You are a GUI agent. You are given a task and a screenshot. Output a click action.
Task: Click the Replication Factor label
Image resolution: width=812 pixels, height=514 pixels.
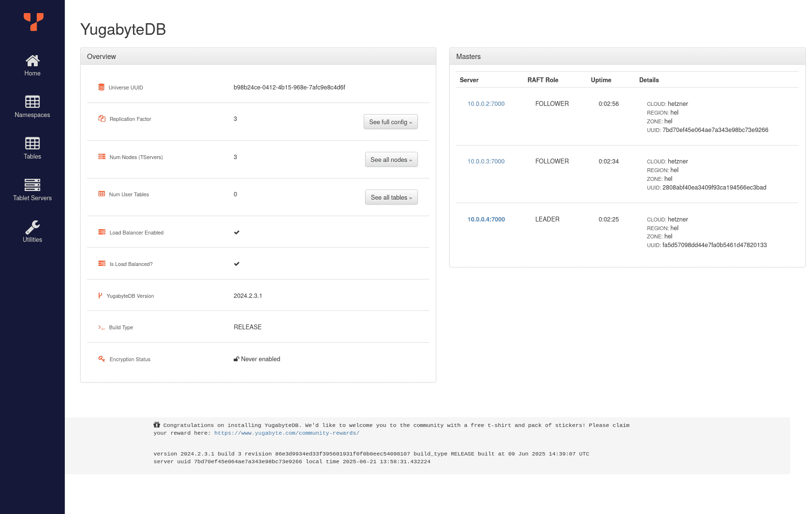click(131, 119)
